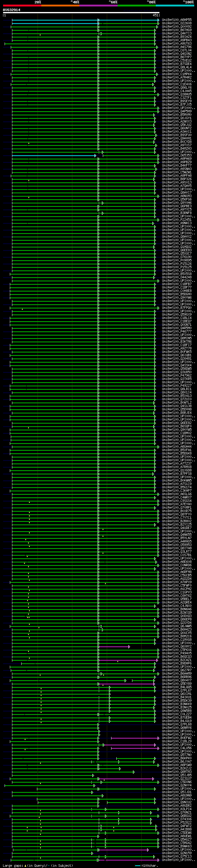Select label UniRef100_Q8MTM3
The height and width of the screenshot is (868, 197).
click(177, 772)
